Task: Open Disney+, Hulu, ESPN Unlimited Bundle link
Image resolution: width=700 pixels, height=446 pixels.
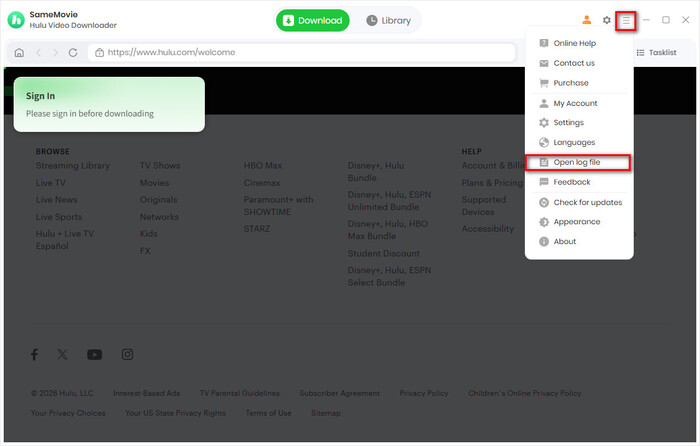Action: [x=389, y=201]
